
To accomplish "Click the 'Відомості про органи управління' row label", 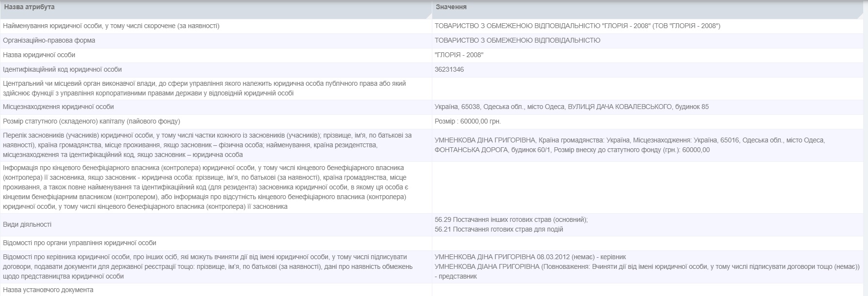I will (x=80, y=243).
